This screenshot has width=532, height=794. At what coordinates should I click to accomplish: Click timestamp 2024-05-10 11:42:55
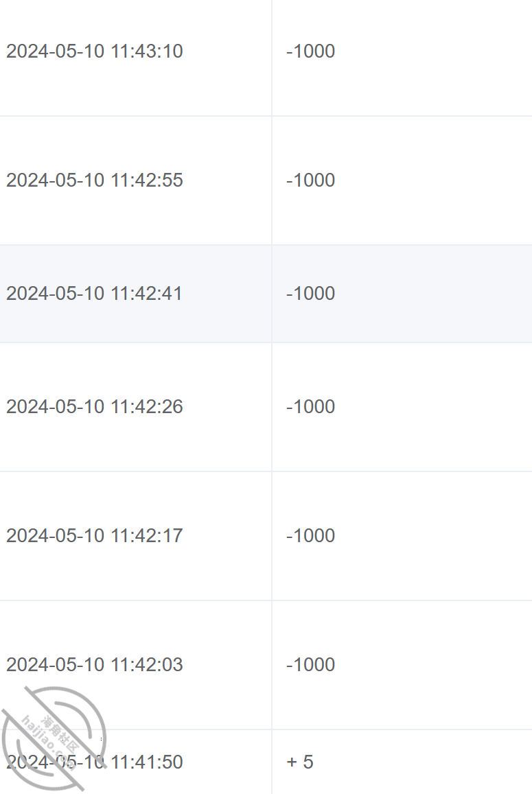coord(94,180)
